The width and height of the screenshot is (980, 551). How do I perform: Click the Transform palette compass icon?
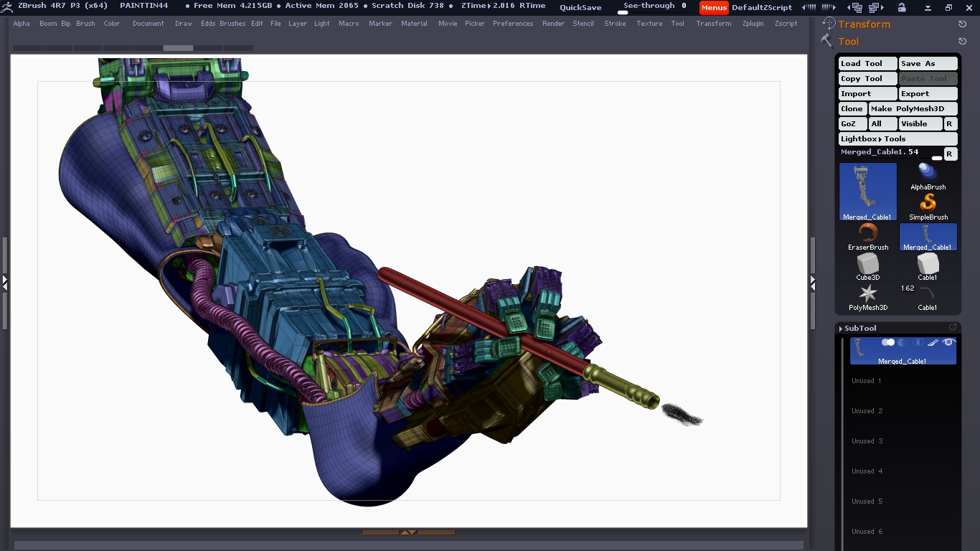[x=829, y=24]
